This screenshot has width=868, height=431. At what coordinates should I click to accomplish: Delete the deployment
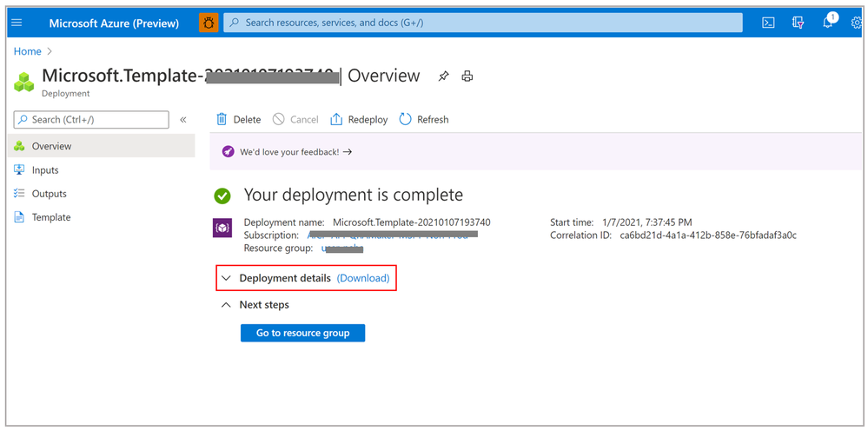click(x=239, y=120)
